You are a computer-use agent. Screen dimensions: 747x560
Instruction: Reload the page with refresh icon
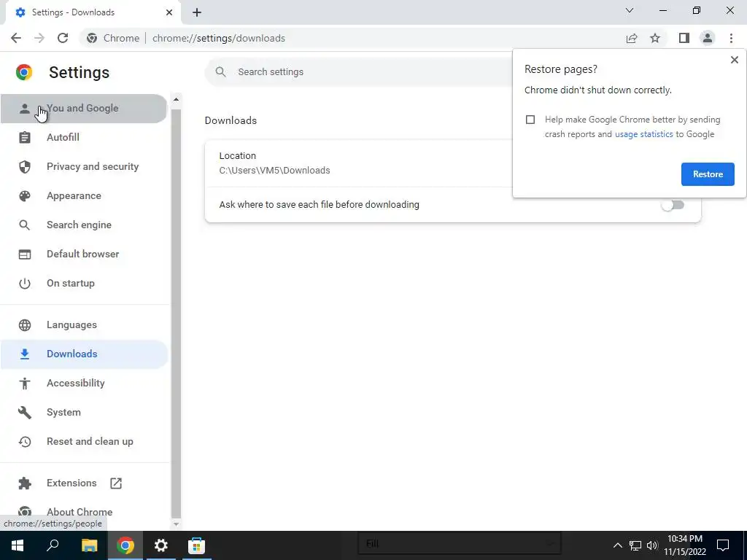click(x=63, y=38)
